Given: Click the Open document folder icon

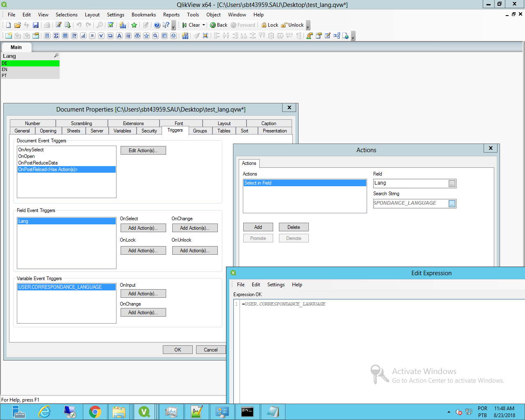Looking at the screenshot, I should (18, 25).
